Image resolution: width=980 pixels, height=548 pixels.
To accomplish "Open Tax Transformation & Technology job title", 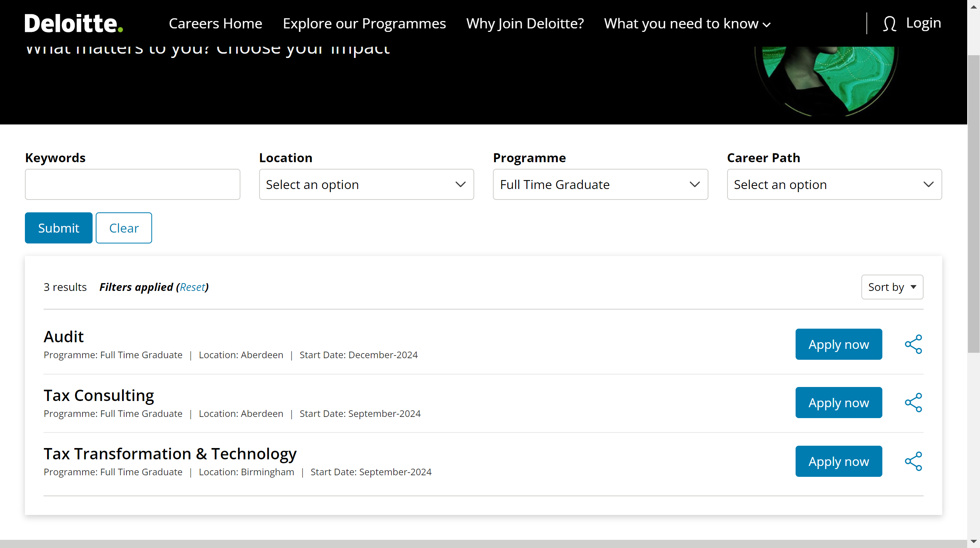I will (x=170, y=453).
